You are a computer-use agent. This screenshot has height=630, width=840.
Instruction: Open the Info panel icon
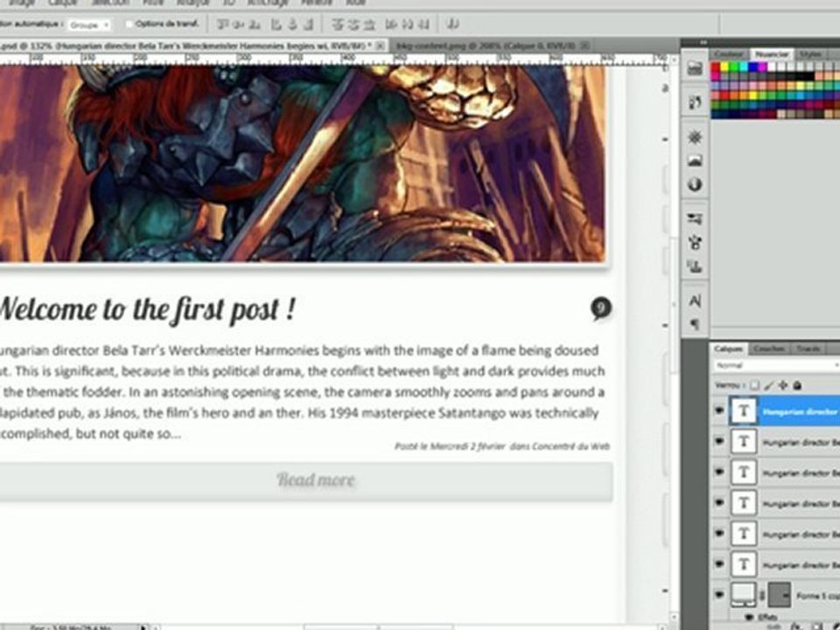pos(695,185)
